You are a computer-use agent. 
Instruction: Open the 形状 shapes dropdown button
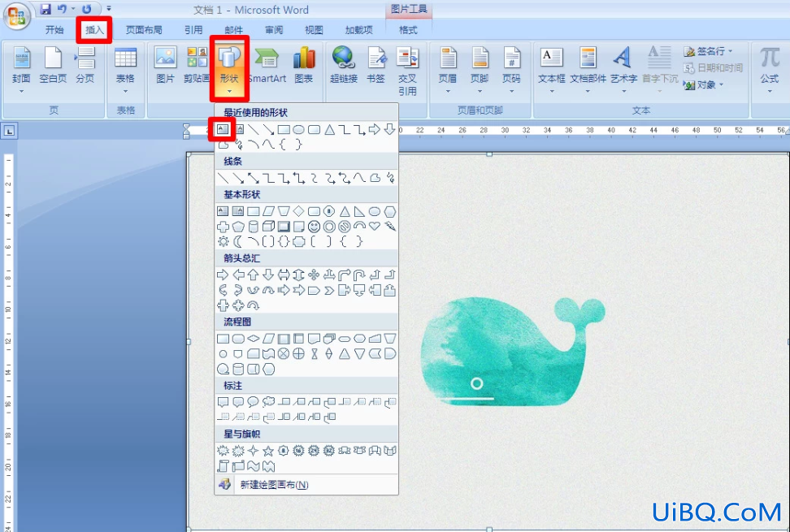(229, 71)
